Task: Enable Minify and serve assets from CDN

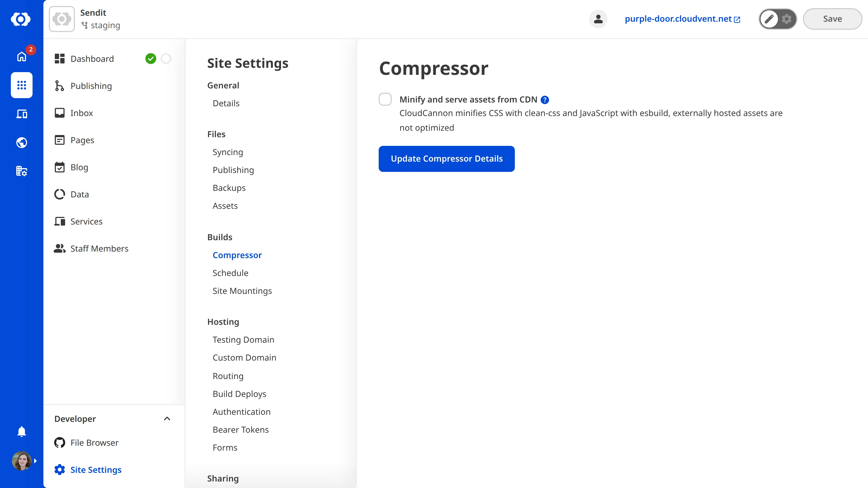Action: pyautogui.click(x=385, y=99)
